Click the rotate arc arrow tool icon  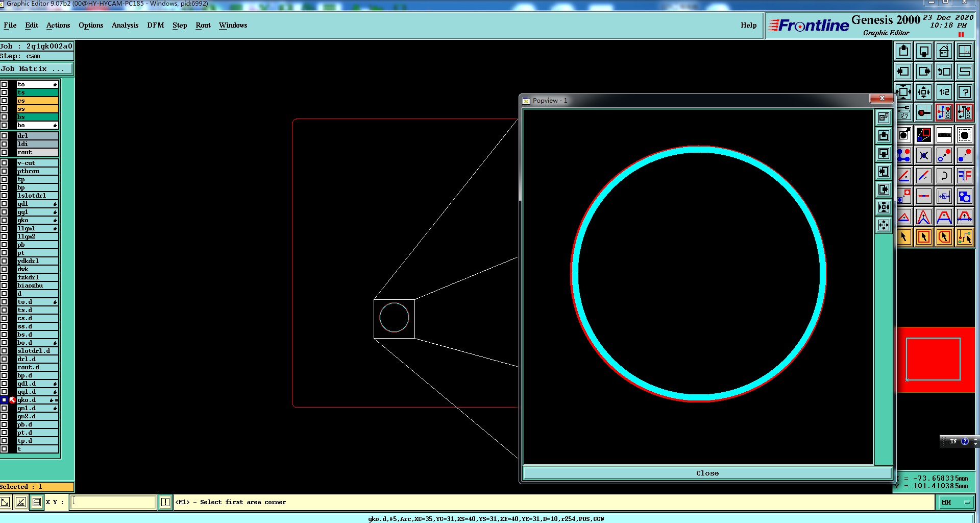pyautogui.click(x=944, y=176)
